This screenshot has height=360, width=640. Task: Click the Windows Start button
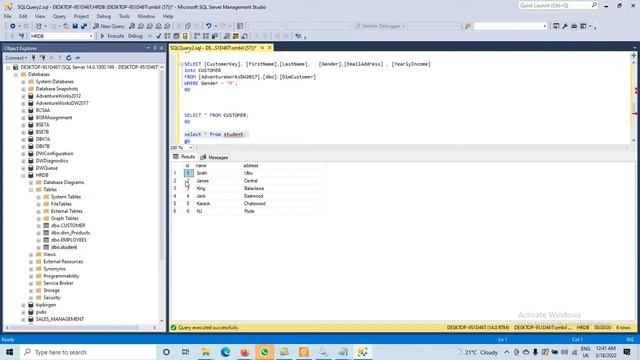(9, 352)
